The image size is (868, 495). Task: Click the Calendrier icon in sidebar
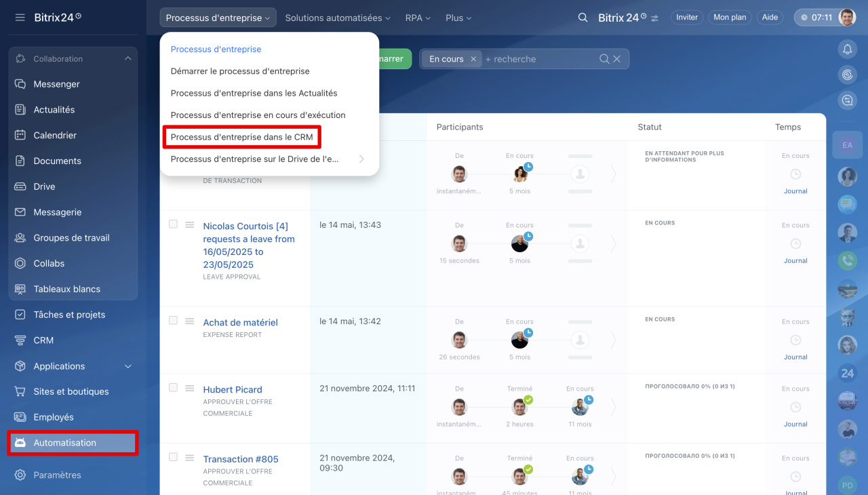point(20,135)
